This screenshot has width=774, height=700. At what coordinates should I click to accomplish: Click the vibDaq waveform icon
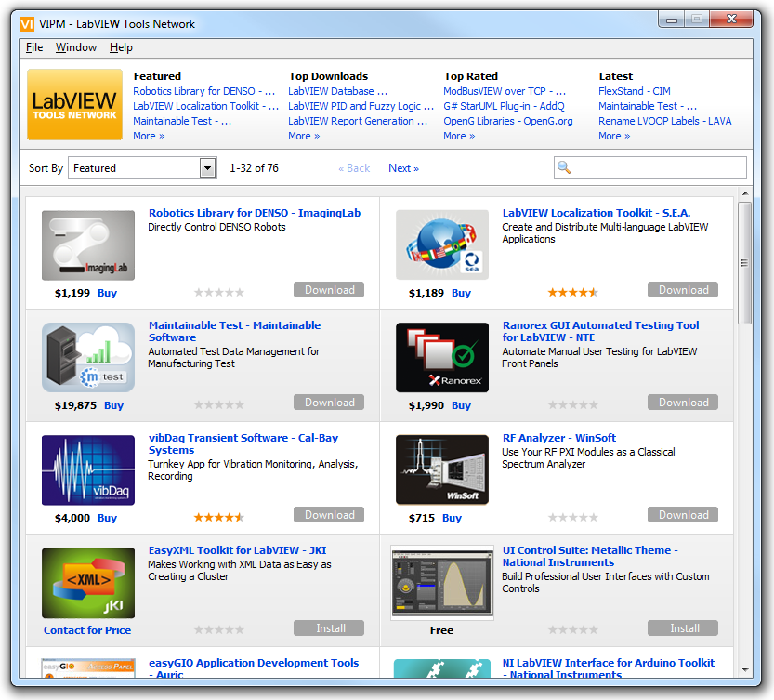pyautogui.click(x=88, y=469)
